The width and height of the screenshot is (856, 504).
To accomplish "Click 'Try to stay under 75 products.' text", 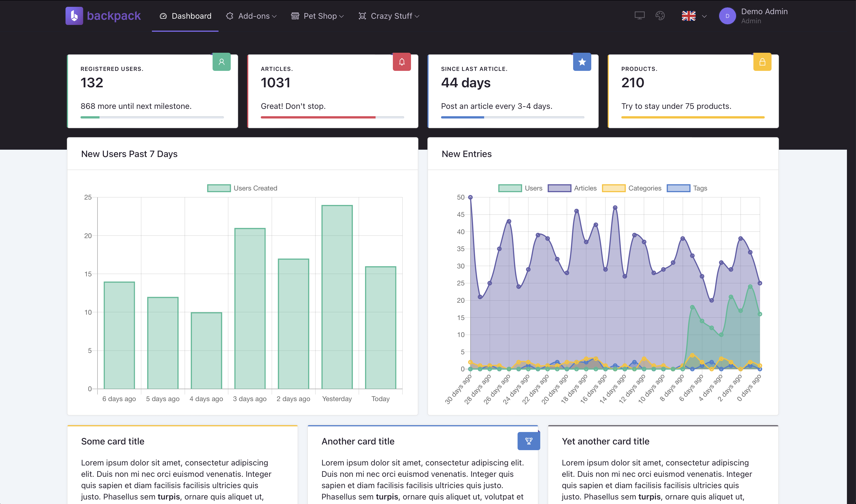I will (676, 106).
